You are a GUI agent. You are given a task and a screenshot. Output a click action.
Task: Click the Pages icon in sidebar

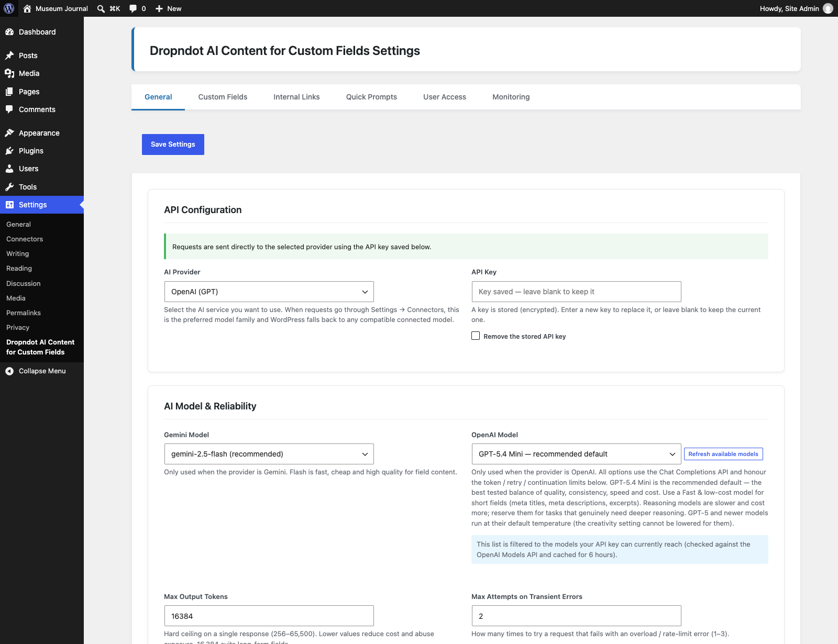click(9, 92)
